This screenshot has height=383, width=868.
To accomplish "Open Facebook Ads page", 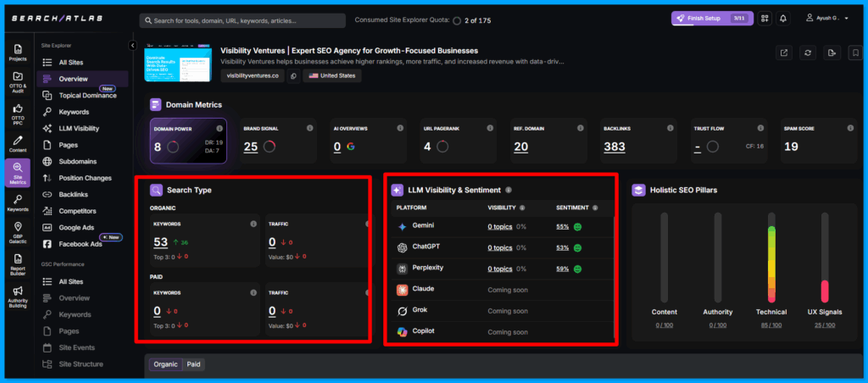I will (x=82, y=244).
